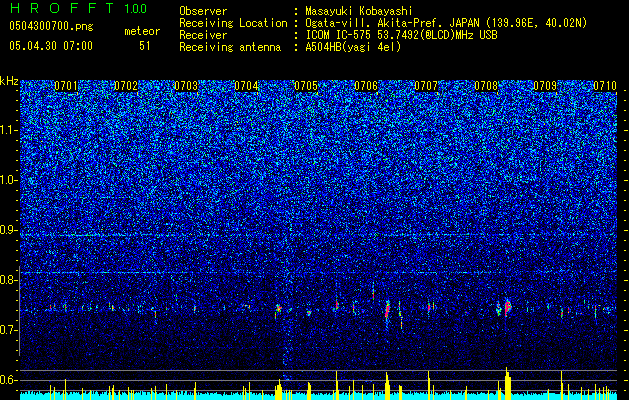Click the 0.8 kHz axis tick label
Screen dimensions: 629x400
(9, 280)
